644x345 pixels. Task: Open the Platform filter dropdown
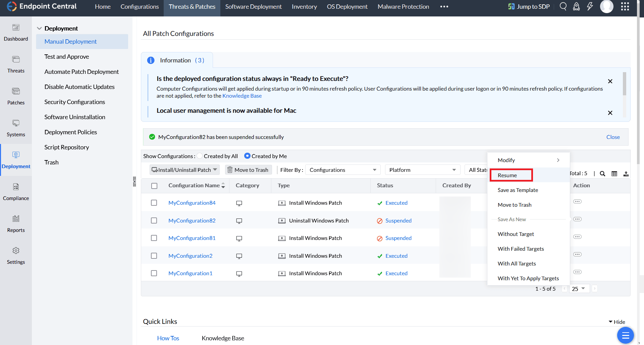422,170
